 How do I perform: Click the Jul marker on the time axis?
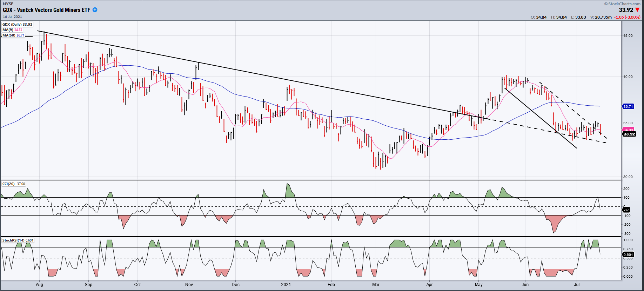pos(577,285)
